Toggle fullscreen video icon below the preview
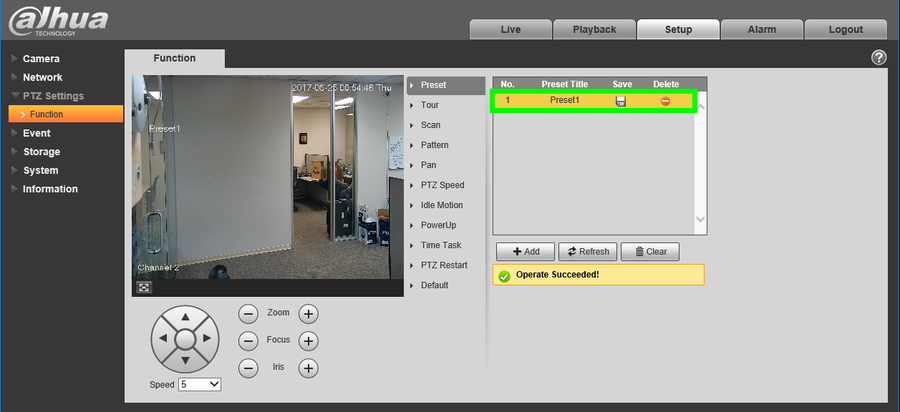This screenshot has width=900, height=412. [144, 287]
